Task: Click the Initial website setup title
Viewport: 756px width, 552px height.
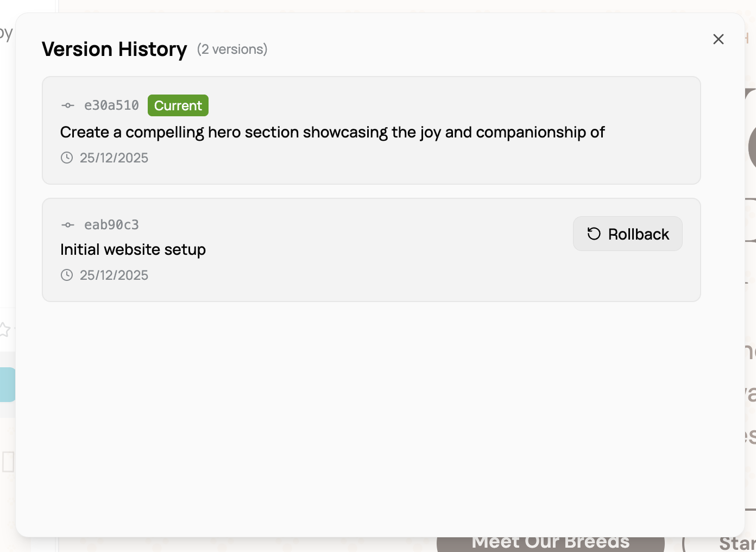Action: 133,249
